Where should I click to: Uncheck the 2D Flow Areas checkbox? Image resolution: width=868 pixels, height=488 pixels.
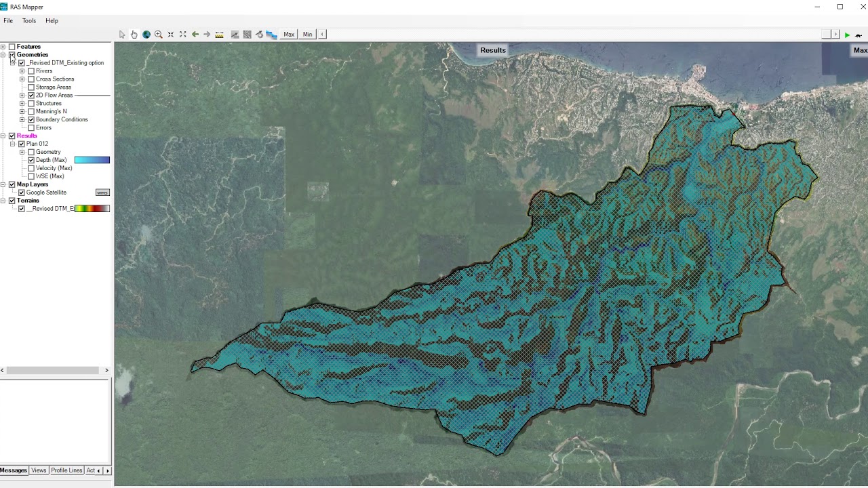[x=31, y=96]
